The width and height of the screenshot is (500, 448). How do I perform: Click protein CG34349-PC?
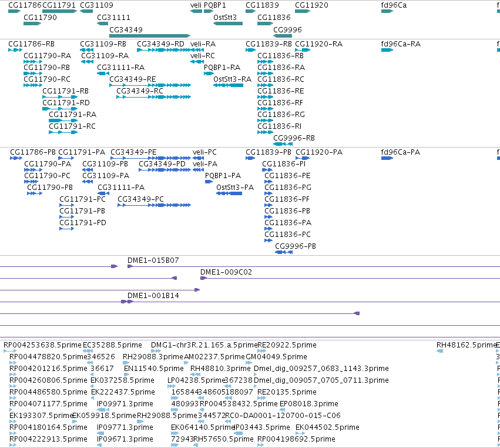140,199
